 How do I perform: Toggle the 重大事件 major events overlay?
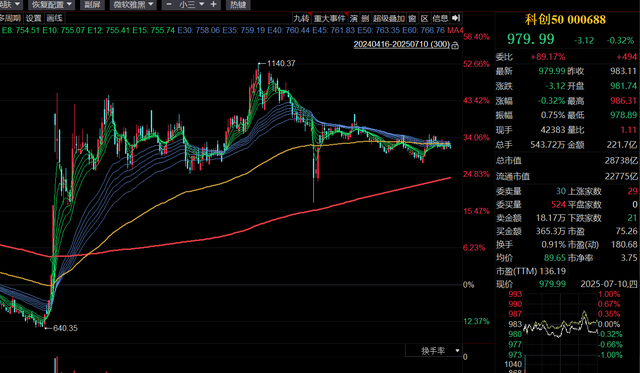(x=329, y=18)
